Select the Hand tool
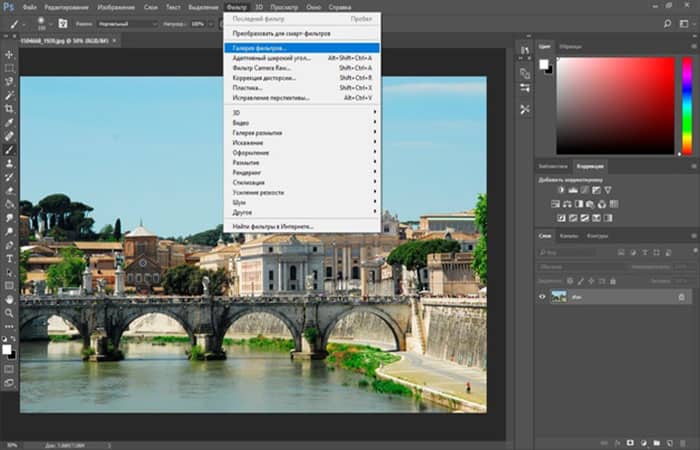This screenshot has height=450, width=700. [9, 300]
